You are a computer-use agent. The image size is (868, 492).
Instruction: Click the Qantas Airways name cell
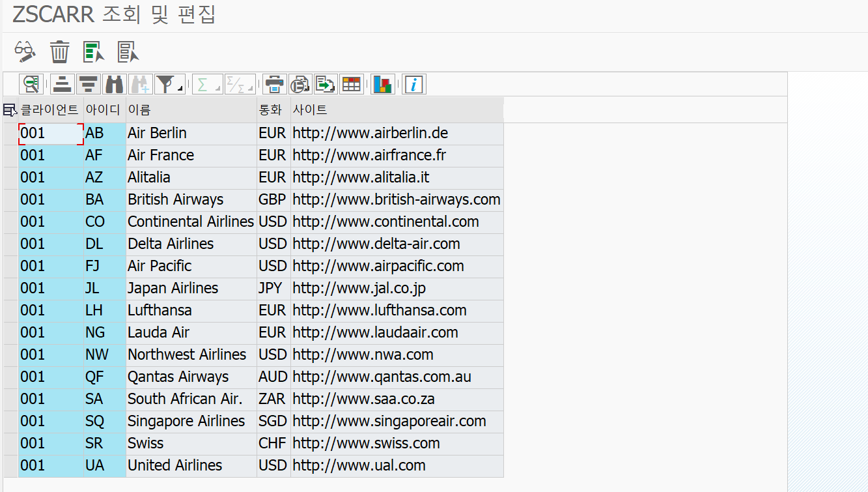coord(191,377)
